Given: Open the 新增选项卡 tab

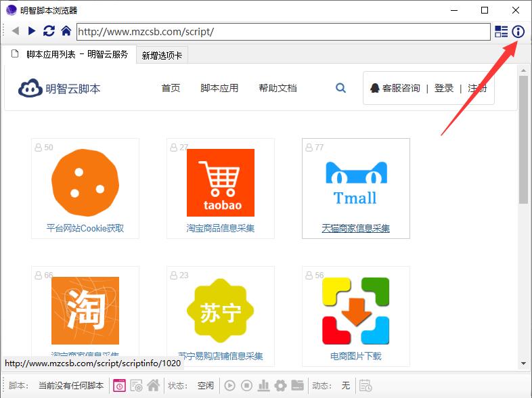Looking at the screenshot, I should 162,56.
